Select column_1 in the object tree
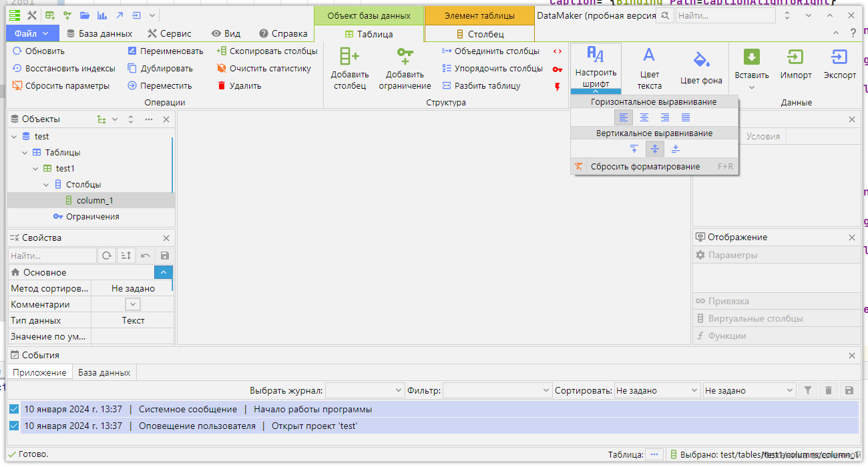This screenshot has width=868, height=467. pos(91,201)
